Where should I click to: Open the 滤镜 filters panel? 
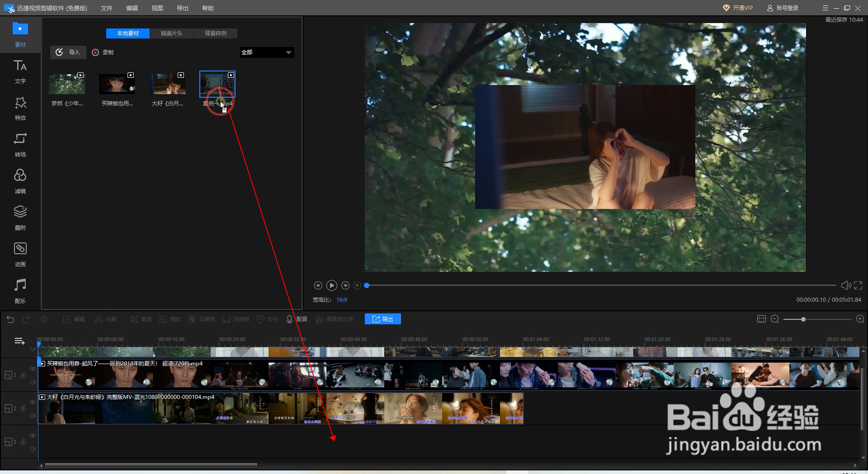pos(20,181)
